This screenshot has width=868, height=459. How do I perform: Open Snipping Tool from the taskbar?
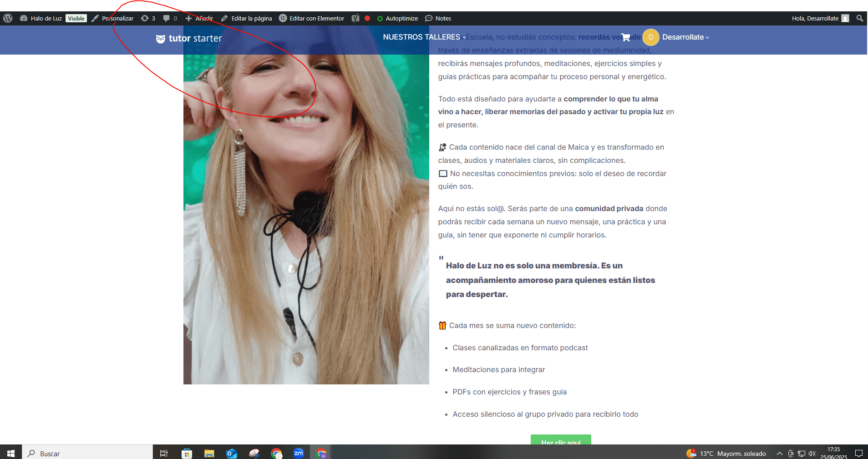click(254, 453)
